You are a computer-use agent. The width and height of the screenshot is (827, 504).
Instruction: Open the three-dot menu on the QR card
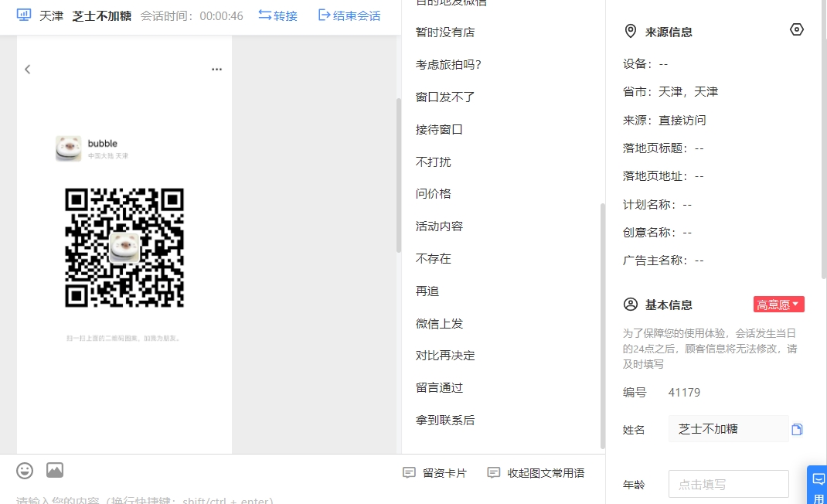tap(216, 69)
